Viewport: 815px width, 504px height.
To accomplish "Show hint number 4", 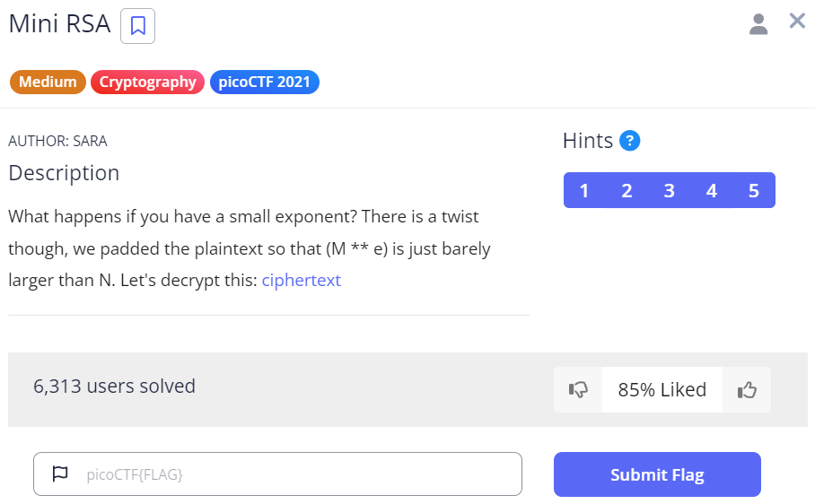I will pyautogui.click(x=711, y=190).
